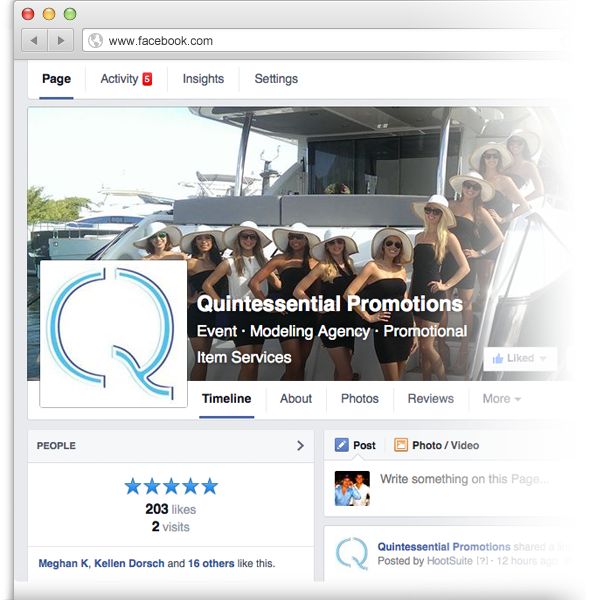Click the 203 likes count
Image resolution: width=600 pixels, height=600 pixels.
click(170, 509)
